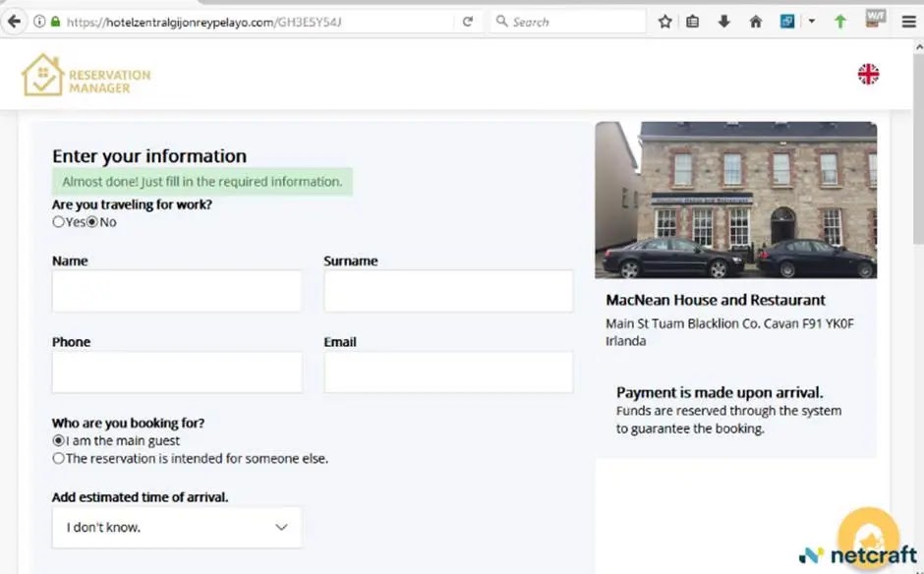Bookmark this page using the star icon
This screenshot has width=924, height=574.
pyautogui.click(x=664, y=21)
